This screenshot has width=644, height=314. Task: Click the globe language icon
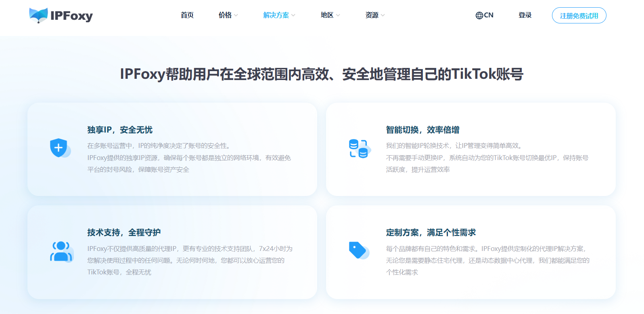[x=479, y=15]
